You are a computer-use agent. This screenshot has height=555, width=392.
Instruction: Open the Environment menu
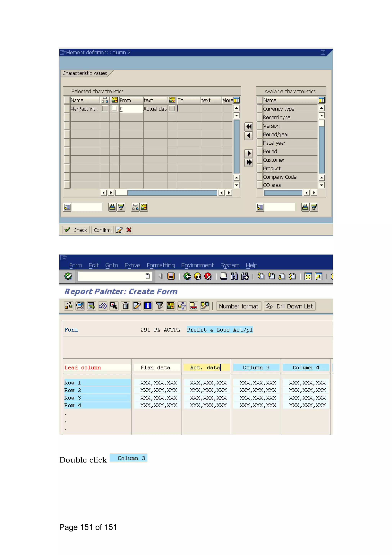(x=197, y=265)
